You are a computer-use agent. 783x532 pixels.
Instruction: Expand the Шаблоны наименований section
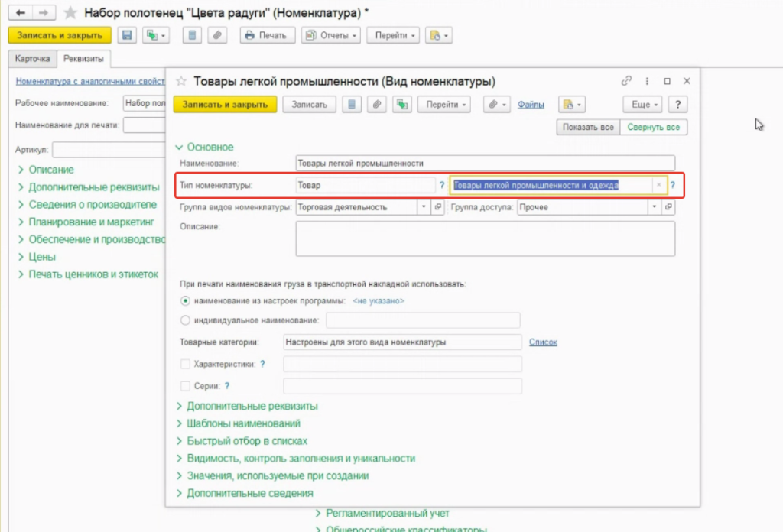(x=243, y=423)
